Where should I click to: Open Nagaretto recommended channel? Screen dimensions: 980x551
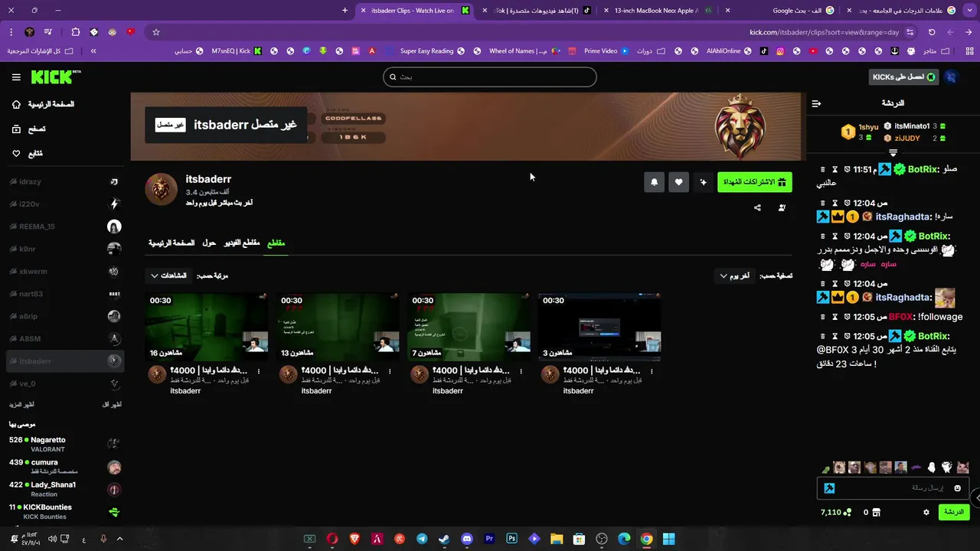click(x=65, y=445)
